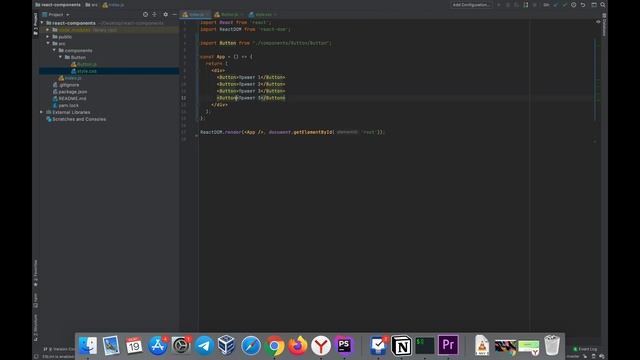This screenshot has height=360, width=640.
Task: Launch the App Store from the dock
Action: click(158, 345)
